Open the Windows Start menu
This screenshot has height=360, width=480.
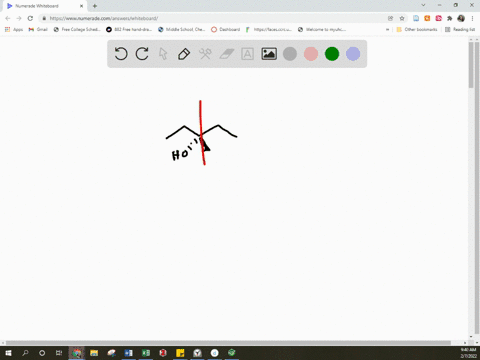tap(8, 353)
